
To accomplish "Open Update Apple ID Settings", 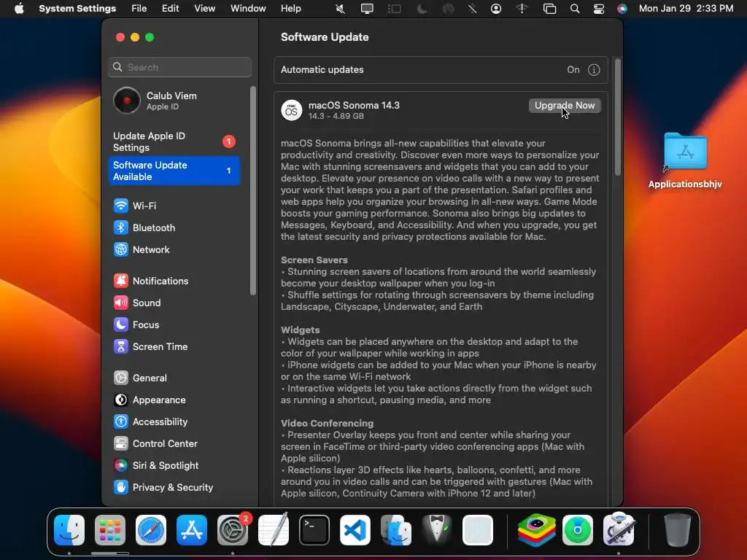I will tap(174, 141).
